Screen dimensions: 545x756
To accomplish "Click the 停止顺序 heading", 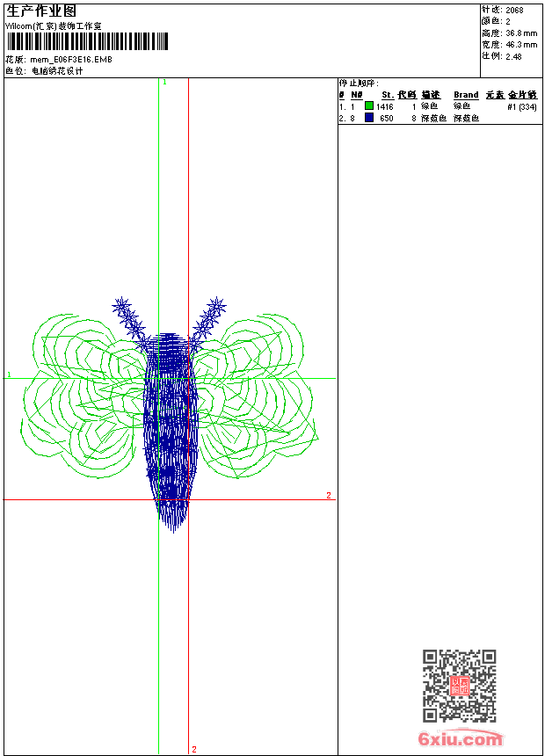I will tap(359, 83).
